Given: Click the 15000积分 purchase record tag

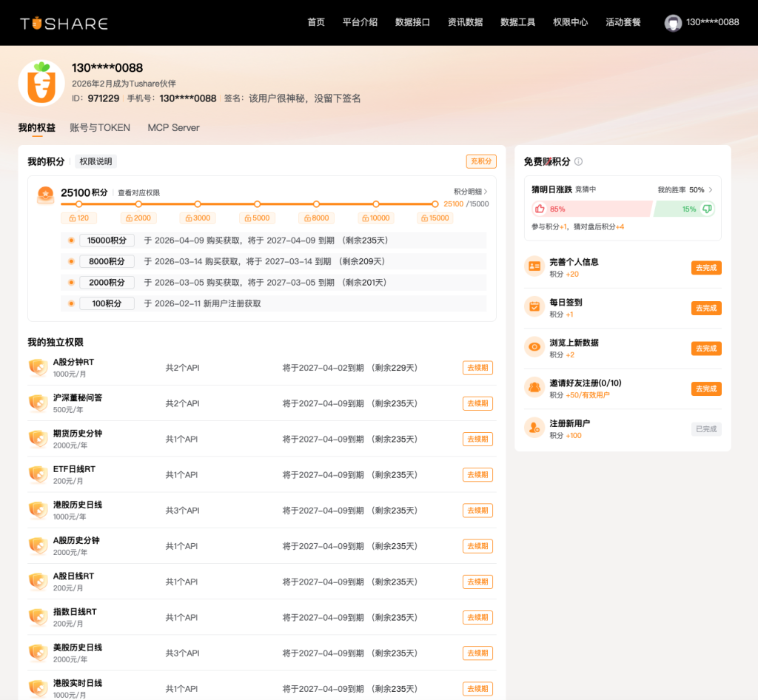Looking at the screenshot, I should [x=107, y=240].
